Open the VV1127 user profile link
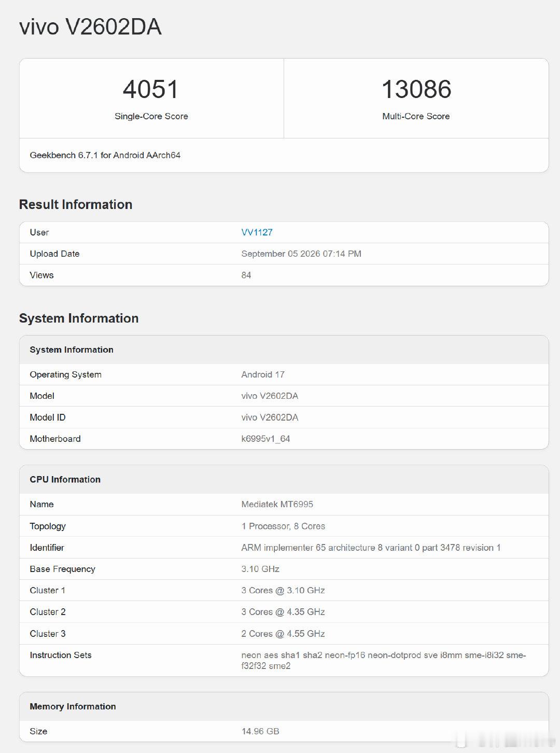Image resolution: width=560 pixels, height=753 pixels. (257, 232)
